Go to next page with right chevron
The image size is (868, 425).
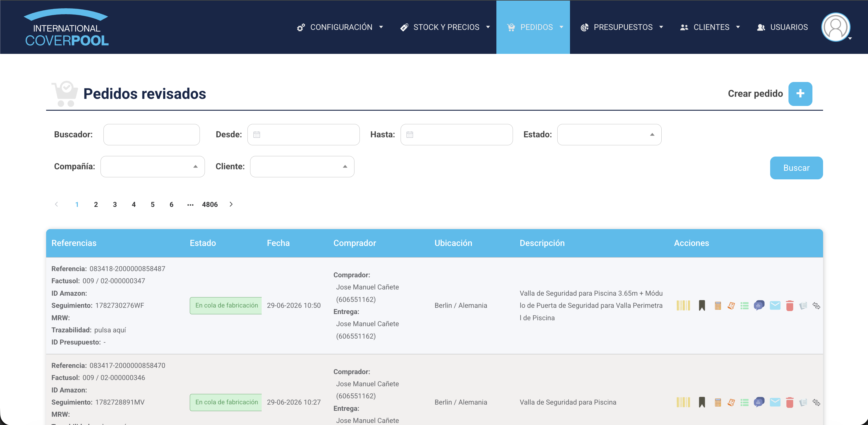tap(231, 205)
